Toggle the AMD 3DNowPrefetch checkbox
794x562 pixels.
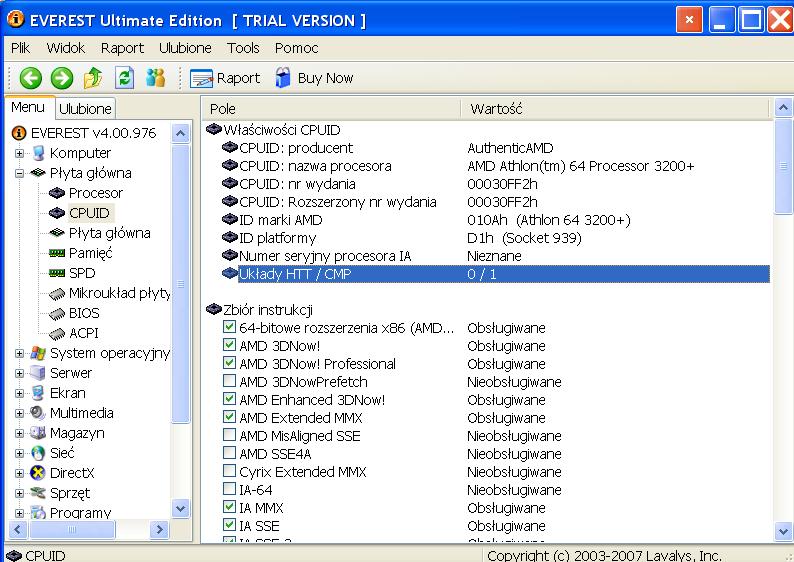pos(229,381)
